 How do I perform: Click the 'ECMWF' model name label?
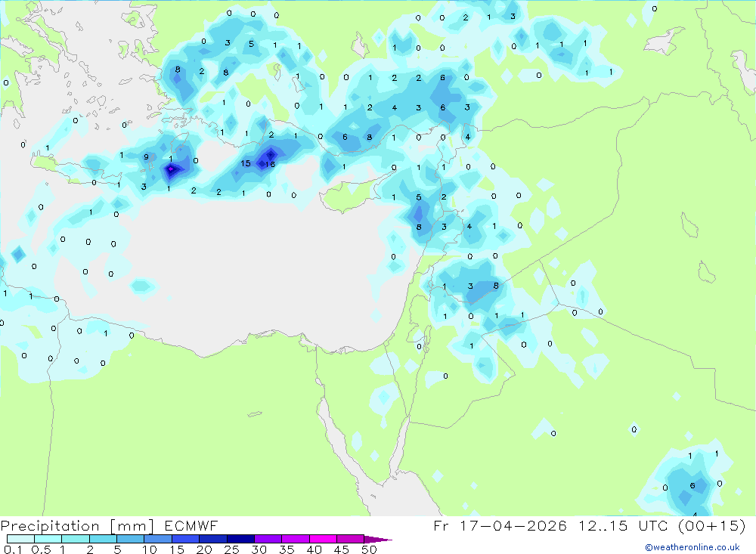tap(191, 525)
